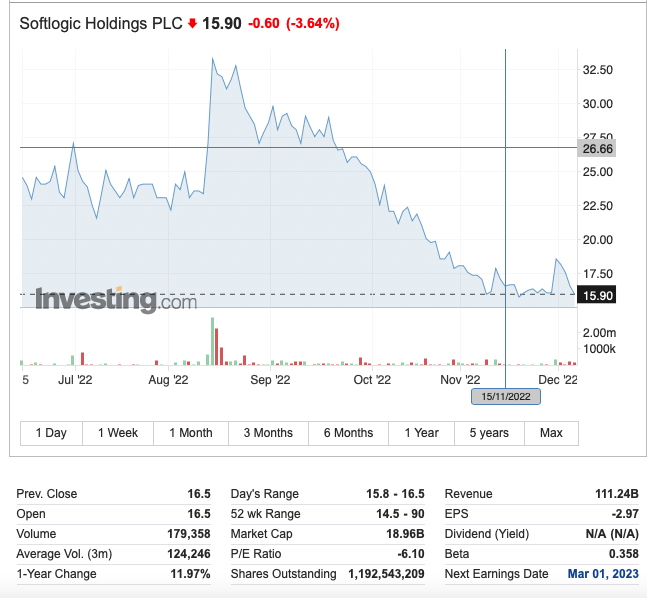This screenshot has height=598, width=647.
Task: Select the Max chart range
Action: pyautogui.click(x=551, y=433)
